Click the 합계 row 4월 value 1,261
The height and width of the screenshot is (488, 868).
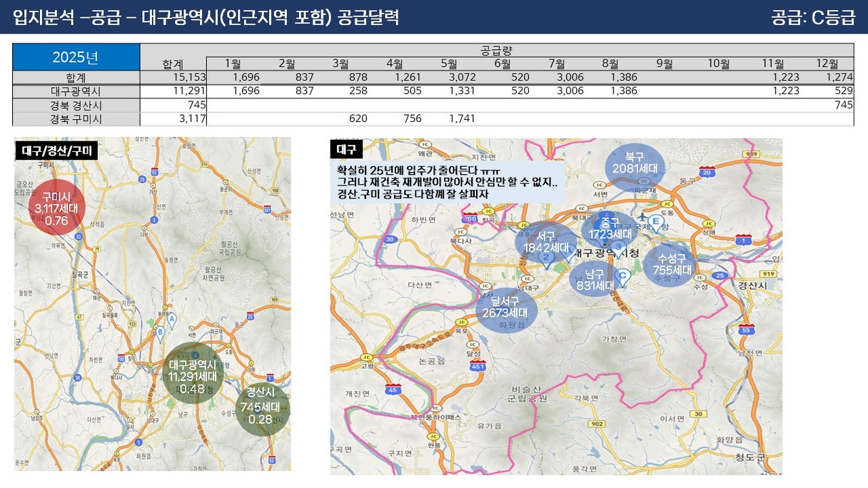click(x=408, y=77)
